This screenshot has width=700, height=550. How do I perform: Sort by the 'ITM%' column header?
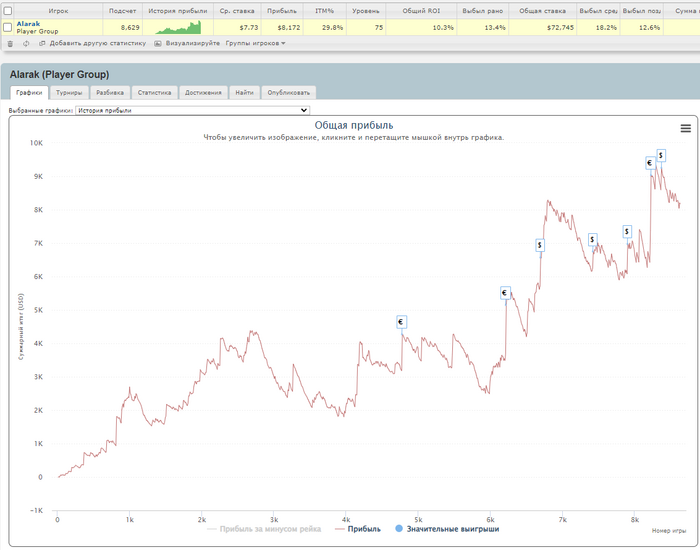coord(325,11)
